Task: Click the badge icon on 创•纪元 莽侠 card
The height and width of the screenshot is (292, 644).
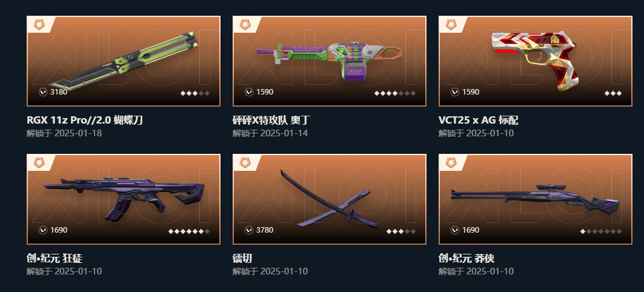Action: click(451, 162)
